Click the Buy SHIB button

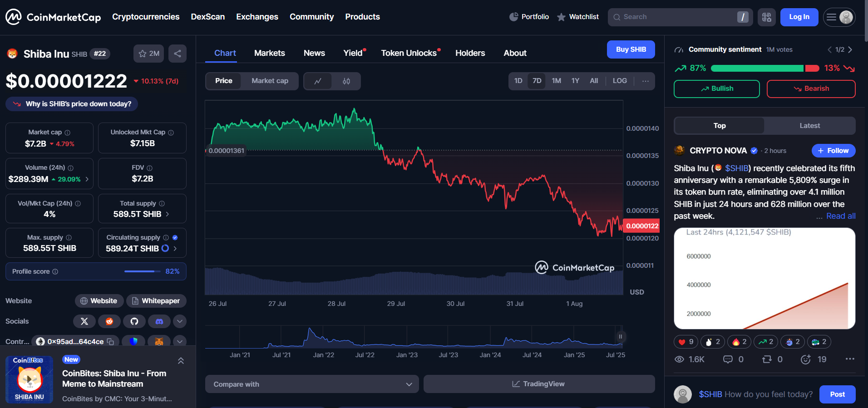click(x=631, y=49)
